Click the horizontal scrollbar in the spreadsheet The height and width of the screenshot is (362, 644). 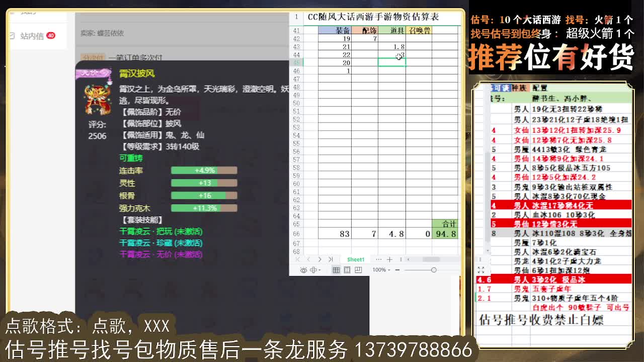tap(431, 259)
